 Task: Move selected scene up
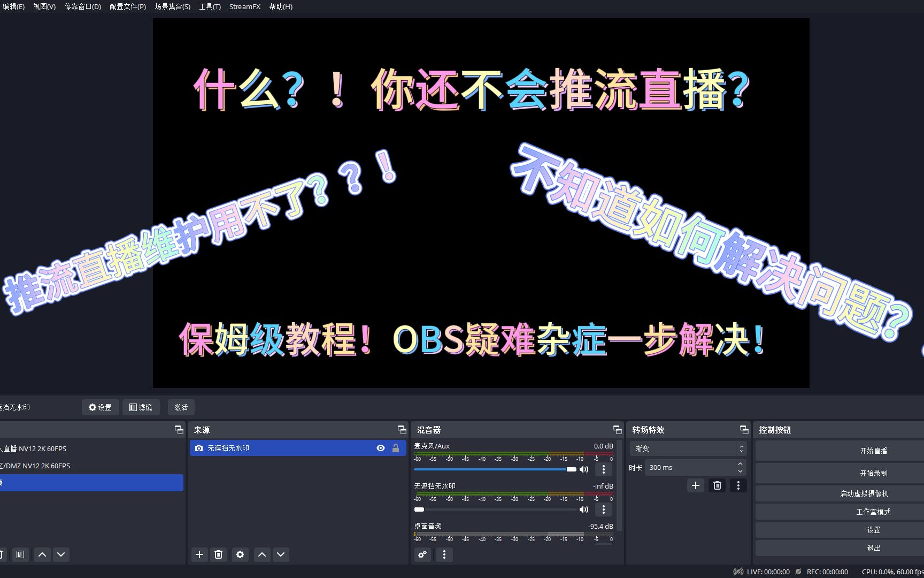tap(42, 554)
